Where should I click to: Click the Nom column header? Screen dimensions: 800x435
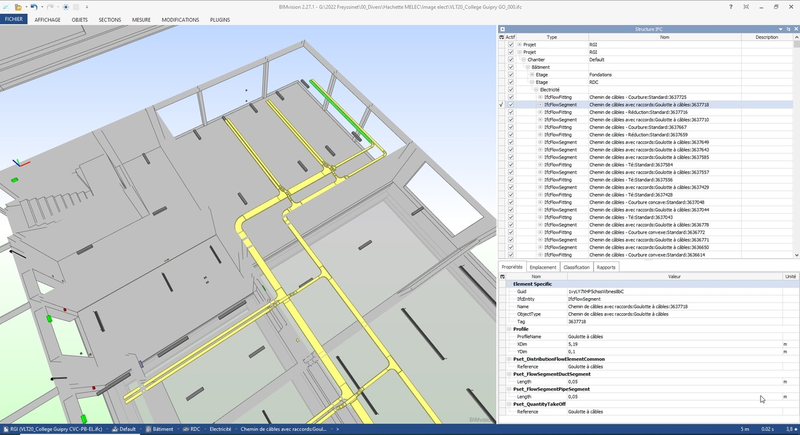coord(665,37)
